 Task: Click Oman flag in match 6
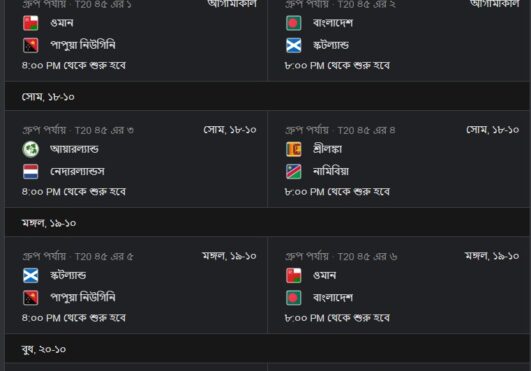(293, 276)
